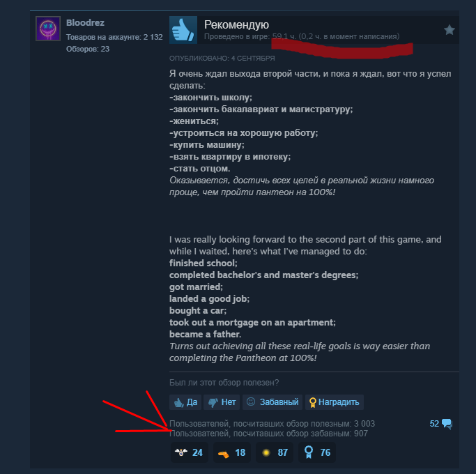Click the thumbs-down icon inside Нет button
Screen dimensions: 476x474
click(x=213, y=403)
